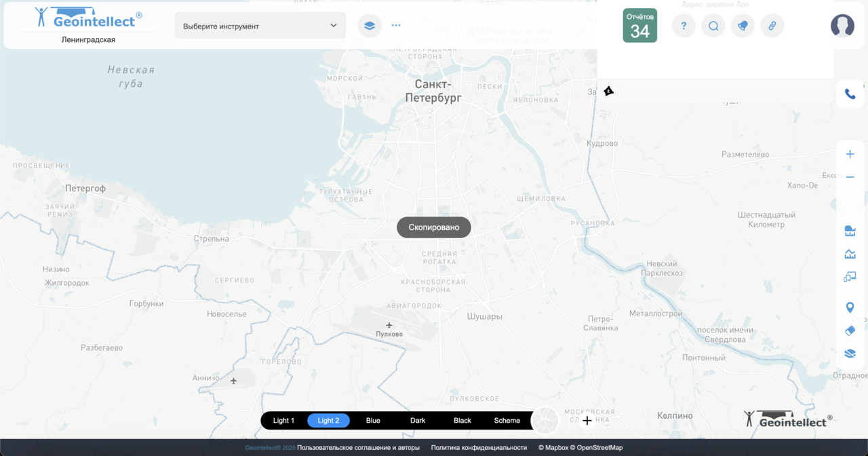Click the Ленинградская region selector

(x=88, y=40)
